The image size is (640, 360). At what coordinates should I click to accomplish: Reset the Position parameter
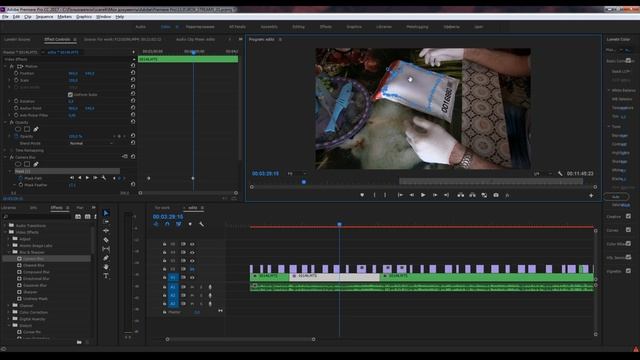pos(133,73)
